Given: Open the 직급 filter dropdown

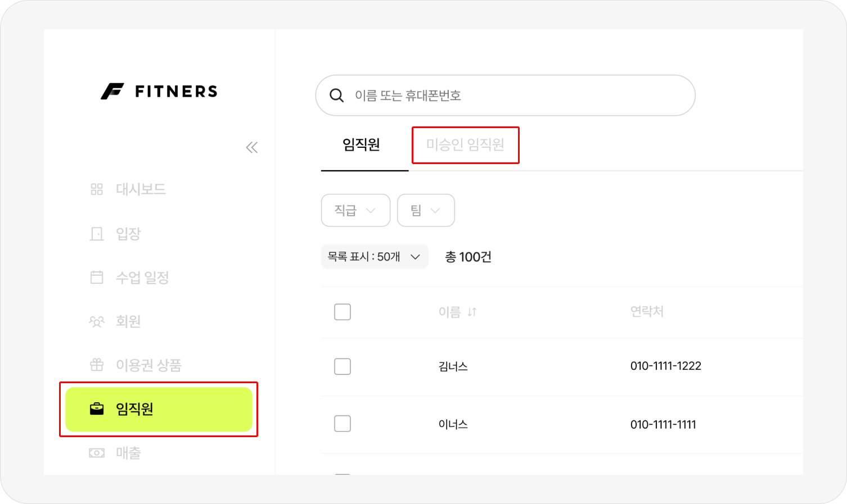Looking at the screenshot, I should click(x=355, y=210).
